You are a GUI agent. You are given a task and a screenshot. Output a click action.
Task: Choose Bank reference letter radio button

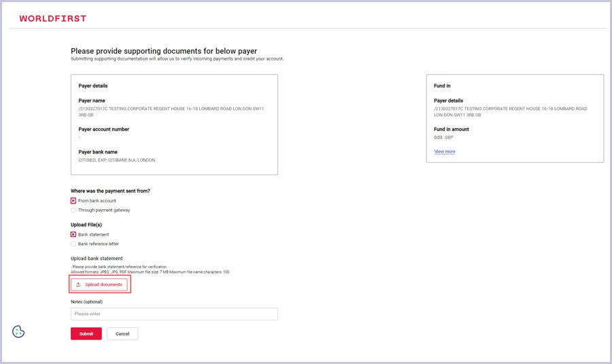coord(73,244)
